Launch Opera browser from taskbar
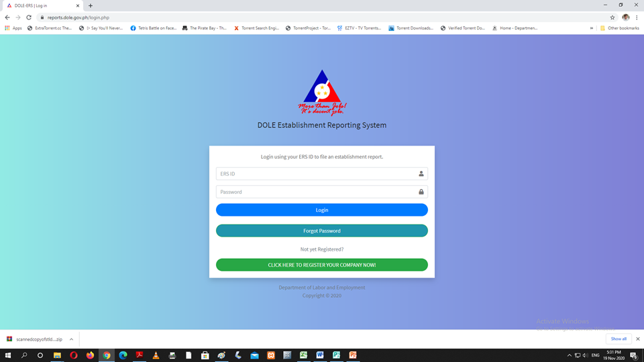 point(74,355)
